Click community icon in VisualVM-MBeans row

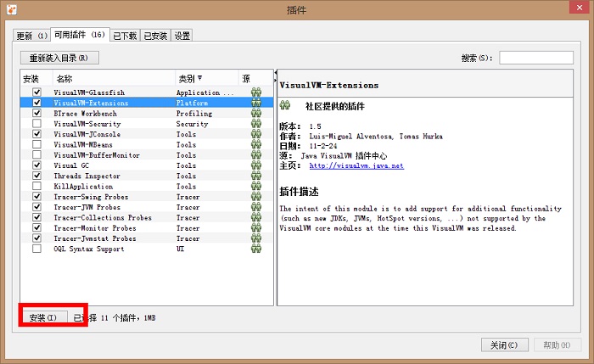[x=256, y=144]
